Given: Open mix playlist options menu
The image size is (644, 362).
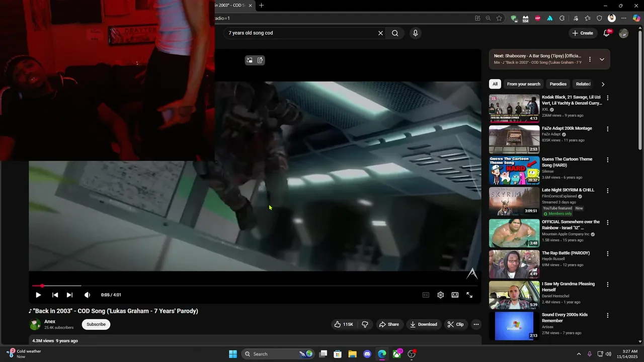Looking at the screenshot, I should [x=590, y=59].
